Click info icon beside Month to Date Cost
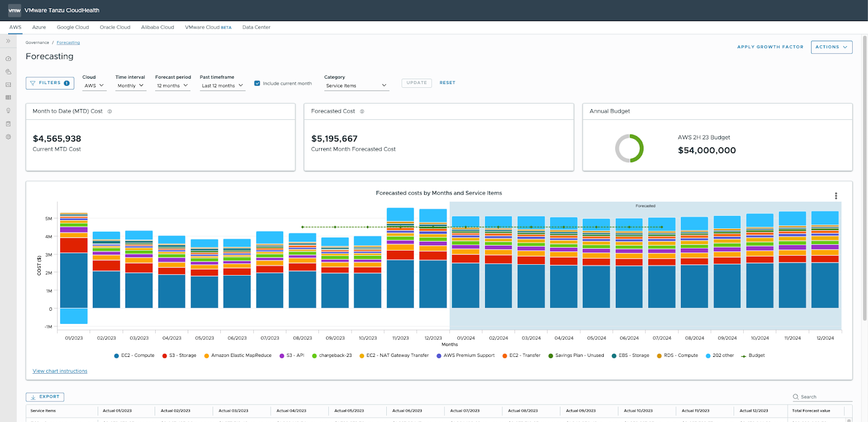868x422 pixels. (110, 111)
